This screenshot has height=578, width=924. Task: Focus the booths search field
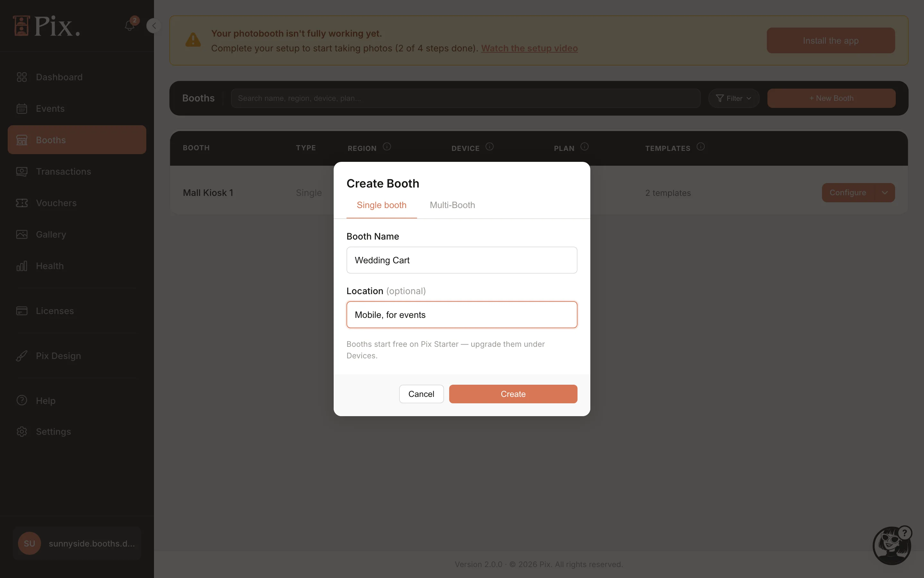pyautogui.click(x=466, y=98)
